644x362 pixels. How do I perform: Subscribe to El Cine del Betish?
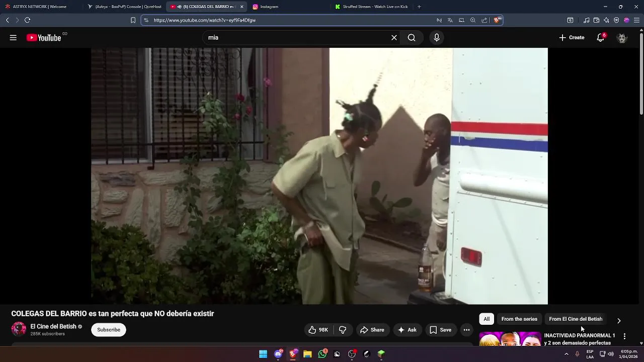click(x=109, y=330)
